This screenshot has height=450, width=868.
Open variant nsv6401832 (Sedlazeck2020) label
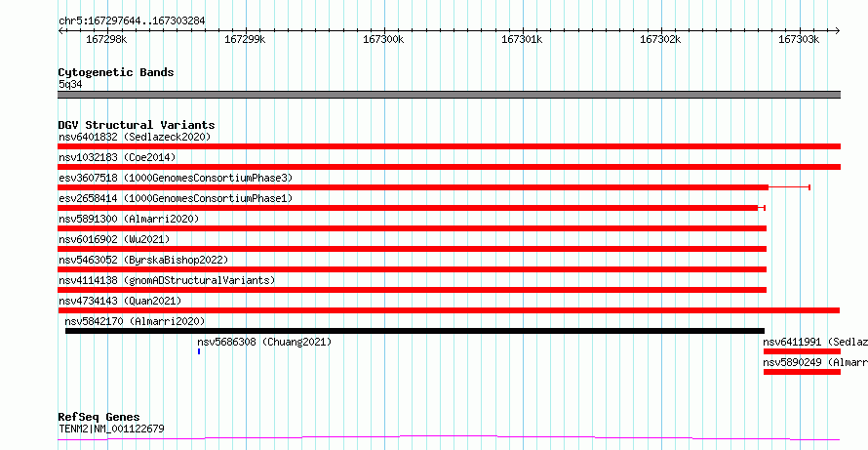(135, 137)
